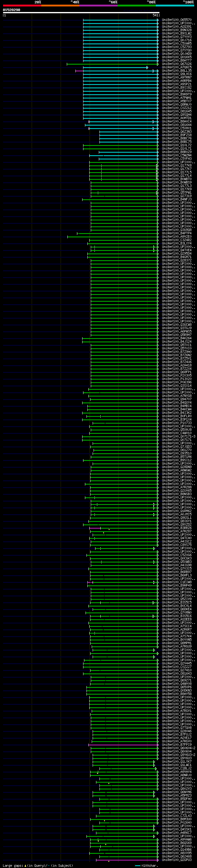This screenshot has width=197, height=868.
Task: Open hit label UniRef100_Q6Z3N3
Action: pos(177,132)
